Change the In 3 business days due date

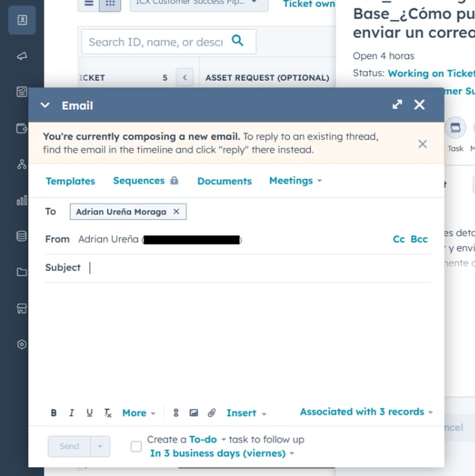click(x=222, y=453)
